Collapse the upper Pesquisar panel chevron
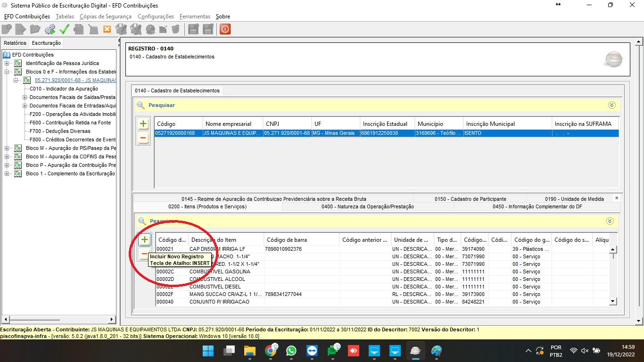This screenshot has width=644, height=362. (x=611, y=105)
